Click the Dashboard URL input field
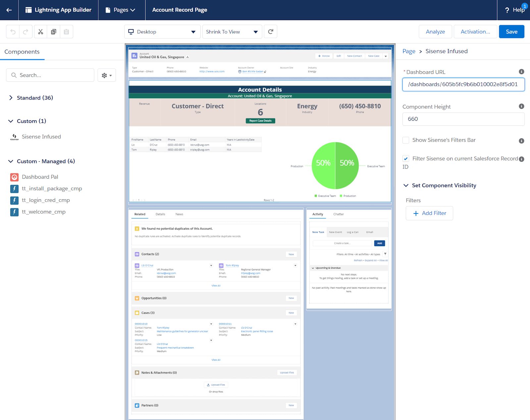 coord(463,84)
